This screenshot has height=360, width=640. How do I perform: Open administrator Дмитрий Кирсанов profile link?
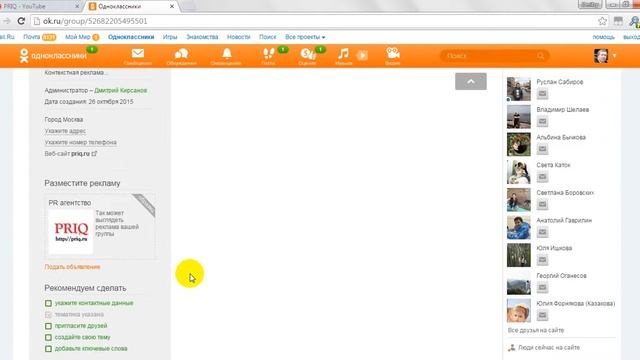(120, 90)
